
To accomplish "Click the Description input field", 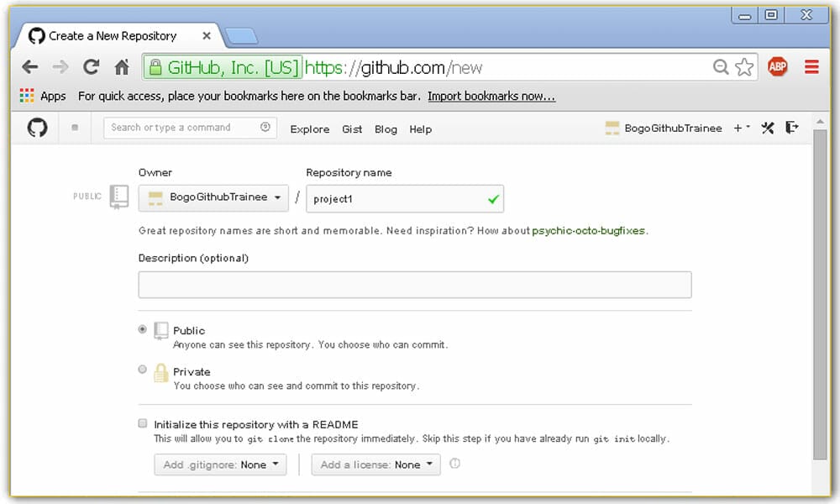I will (415, 284).
